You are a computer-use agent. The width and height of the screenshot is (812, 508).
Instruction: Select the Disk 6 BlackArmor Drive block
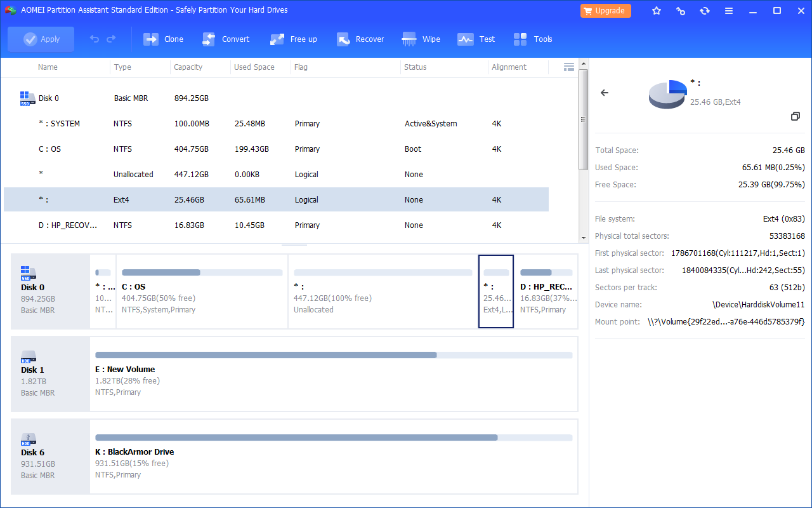pyautogui.click(x=334, y=457)
